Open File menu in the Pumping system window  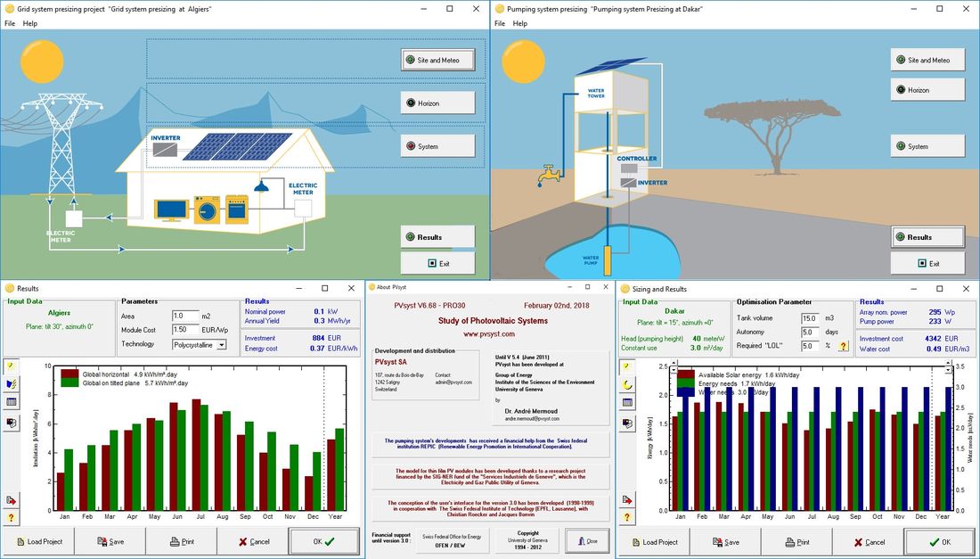click(x=500, y=23)
